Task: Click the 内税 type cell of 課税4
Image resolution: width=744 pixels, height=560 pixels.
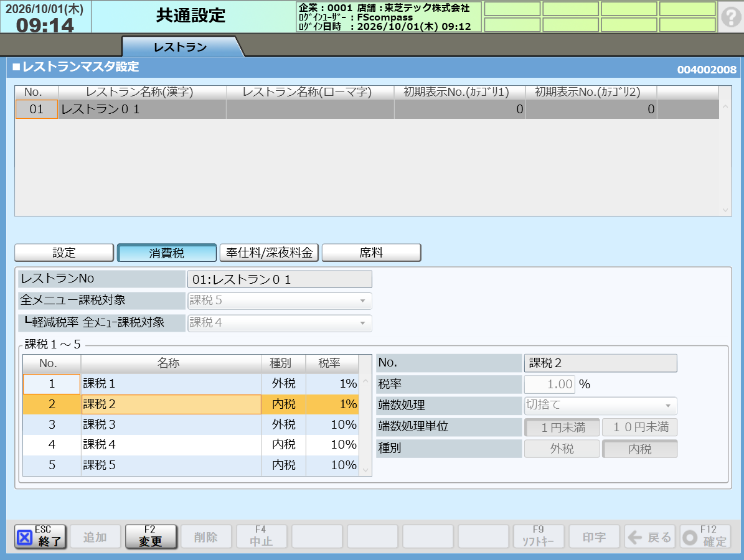Action: click(284, 445)
